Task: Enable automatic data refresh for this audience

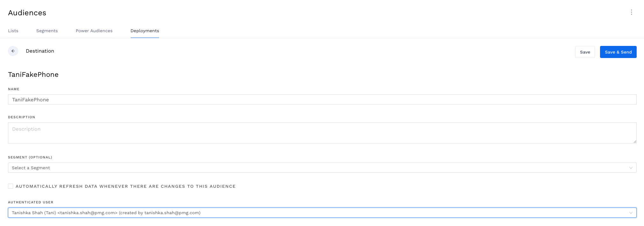Action: (11, 186)
